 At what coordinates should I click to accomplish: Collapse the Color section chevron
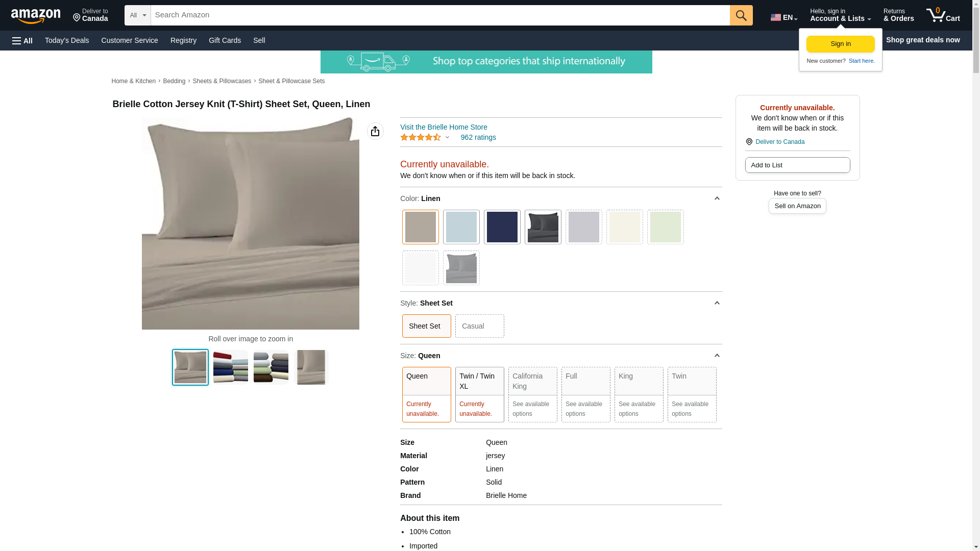tap(717, 198)
